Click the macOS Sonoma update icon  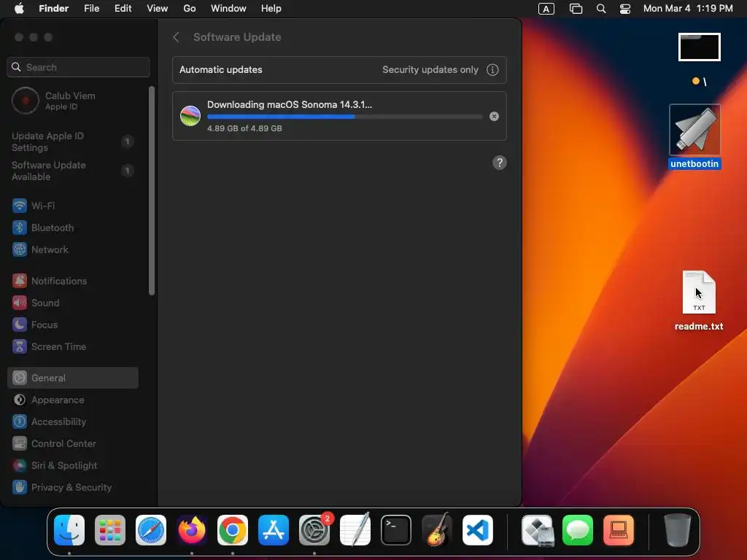190,116
